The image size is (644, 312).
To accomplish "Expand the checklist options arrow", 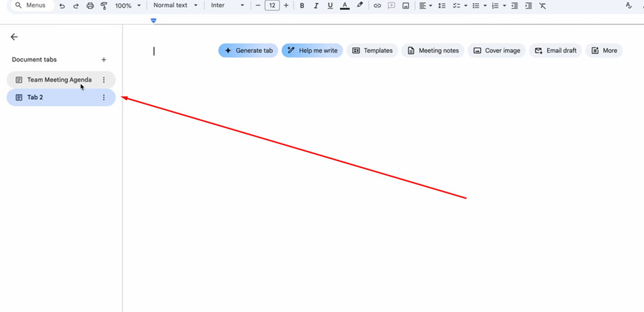I will tap(465, 6).
